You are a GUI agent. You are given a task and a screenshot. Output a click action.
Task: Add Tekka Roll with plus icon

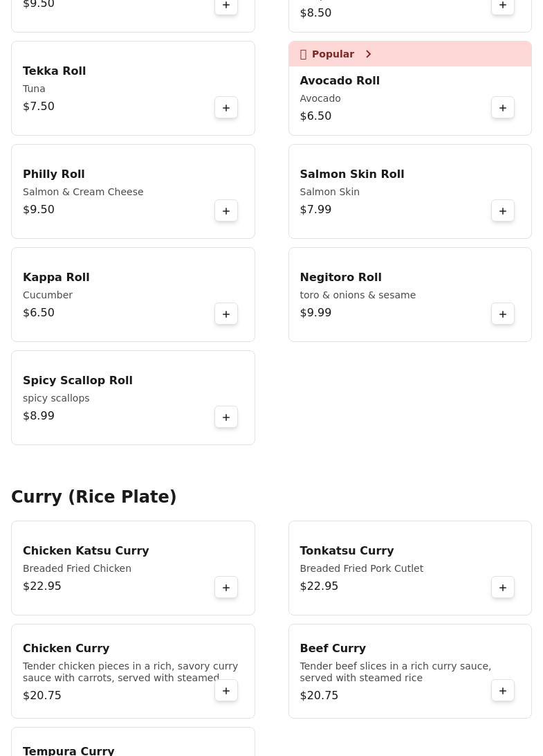click(x=226, y=108)
